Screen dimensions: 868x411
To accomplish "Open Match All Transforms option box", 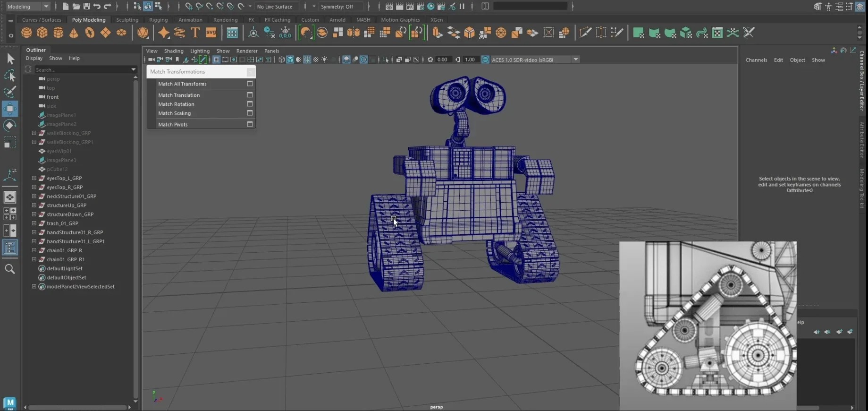I will [x=250, y=84].
